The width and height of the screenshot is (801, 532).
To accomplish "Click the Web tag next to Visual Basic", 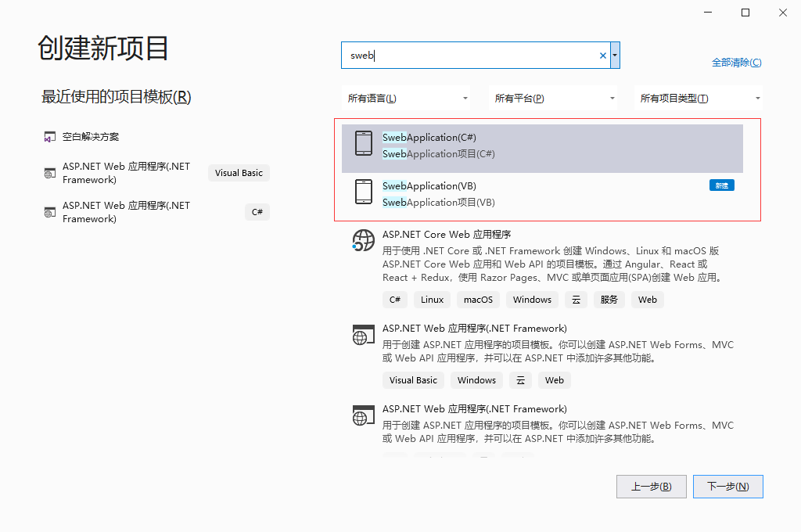I will click(555, 380).
